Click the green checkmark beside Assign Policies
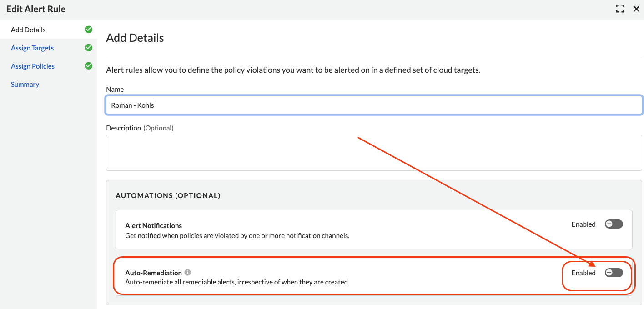 89,66
